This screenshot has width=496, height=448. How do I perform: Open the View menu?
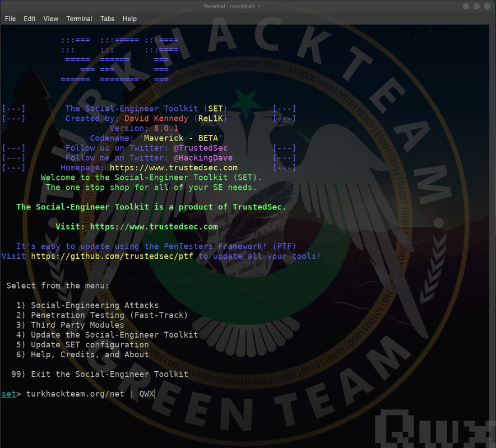click(x=51, y=18)
